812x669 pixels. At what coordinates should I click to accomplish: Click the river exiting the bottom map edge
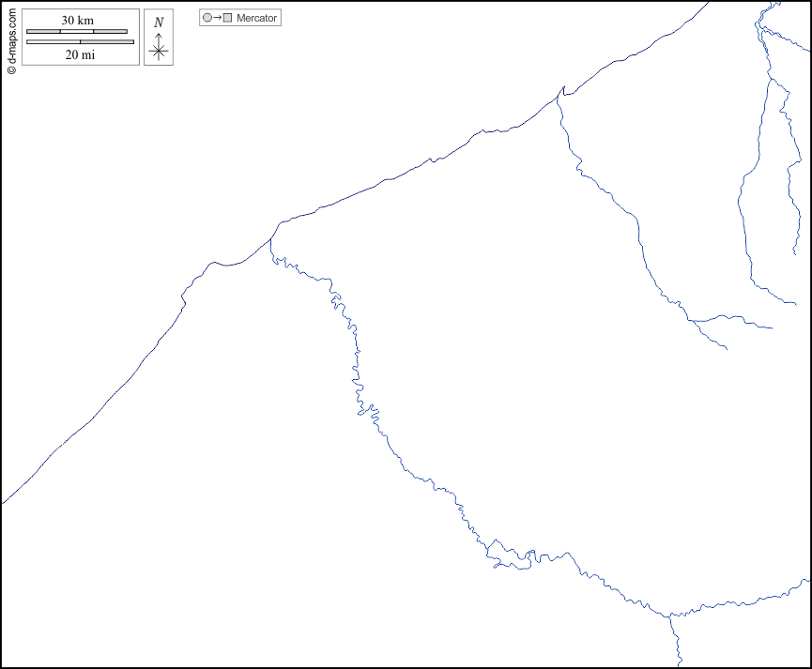click(x=680, y=662)
